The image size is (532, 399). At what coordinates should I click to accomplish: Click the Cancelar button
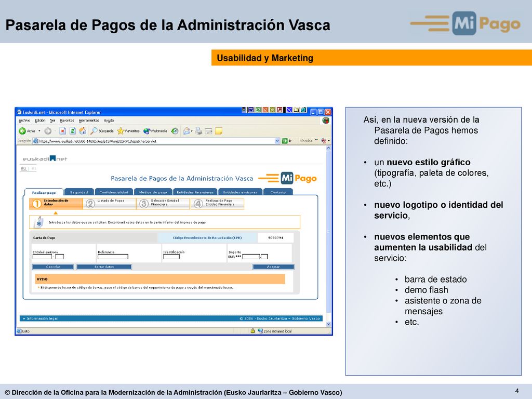click(53, 267)
